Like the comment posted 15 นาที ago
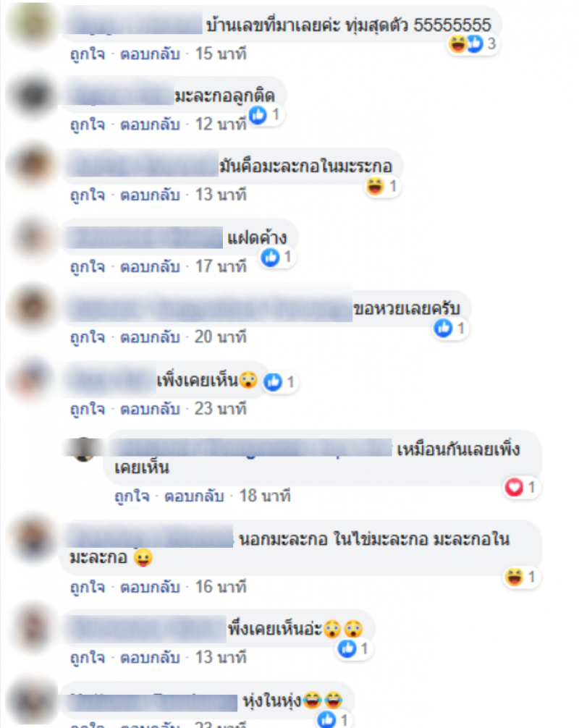This screenshot has width=579, height=728. click(x=88, y=54)
